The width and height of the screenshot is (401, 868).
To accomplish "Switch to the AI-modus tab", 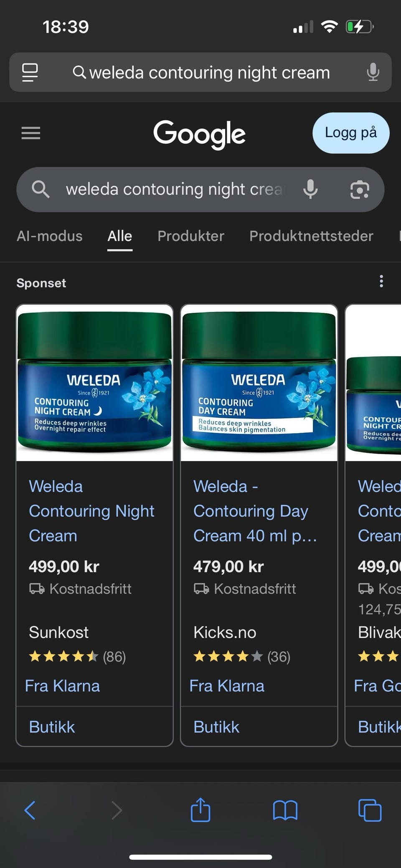I will click(49, 236).
